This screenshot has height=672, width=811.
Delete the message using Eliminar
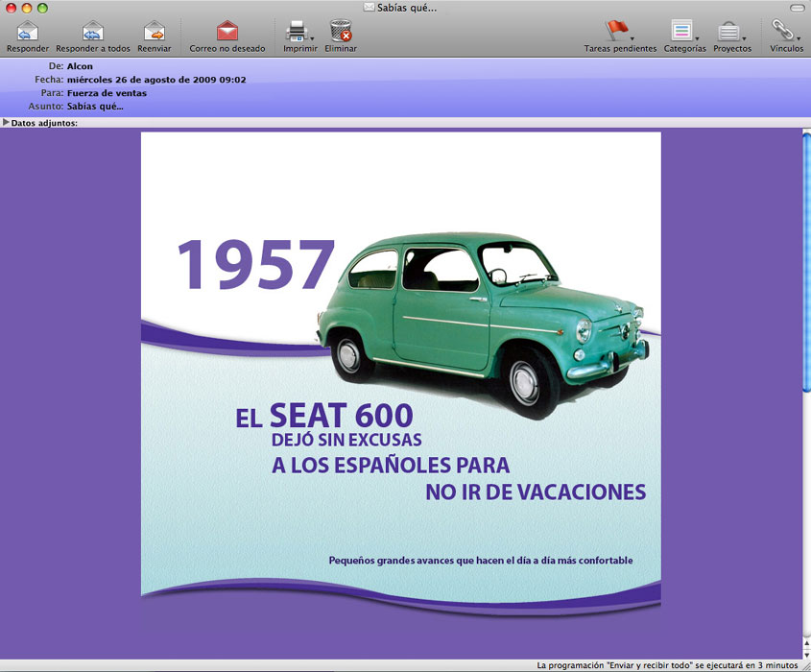coord(341,31)
